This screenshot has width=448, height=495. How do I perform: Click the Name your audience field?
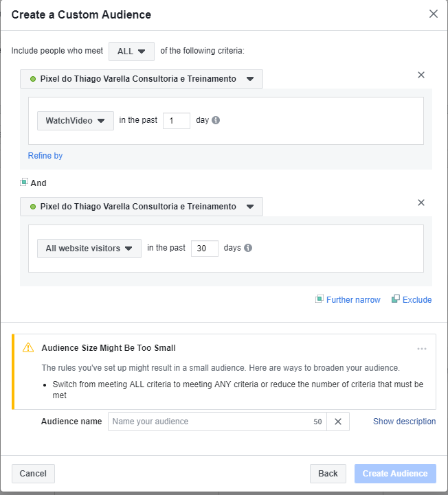click(x=210, y=422)
